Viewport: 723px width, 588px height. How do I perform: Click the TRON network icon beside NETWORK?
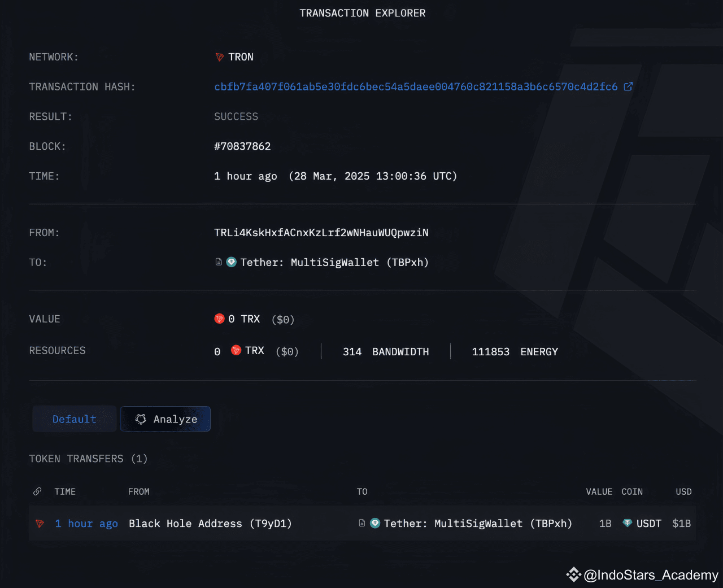point(219,56)
